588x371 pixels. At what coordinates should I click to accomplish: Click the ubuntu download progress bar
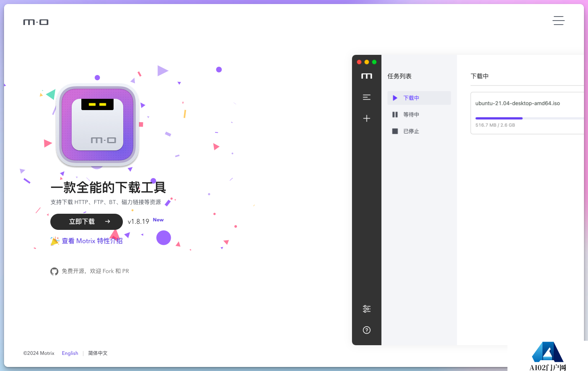point(529,118)
